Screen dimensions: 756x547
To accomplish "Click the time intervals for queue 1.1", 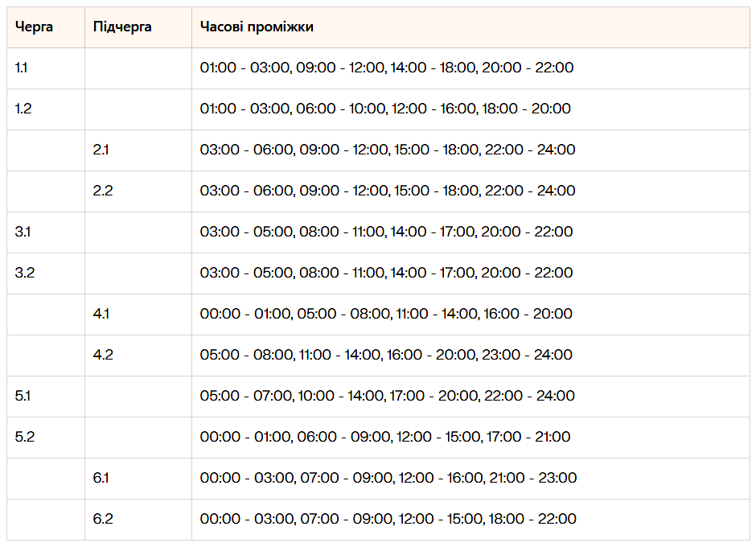I will click(x=387, y=68).
